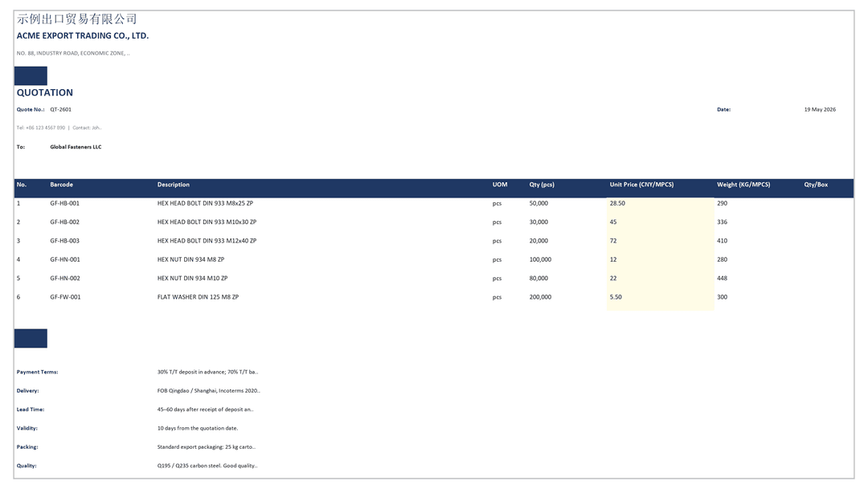Click description HEX HEAD BOLT DIN 933 M12x40 ZP

[207, 241]
